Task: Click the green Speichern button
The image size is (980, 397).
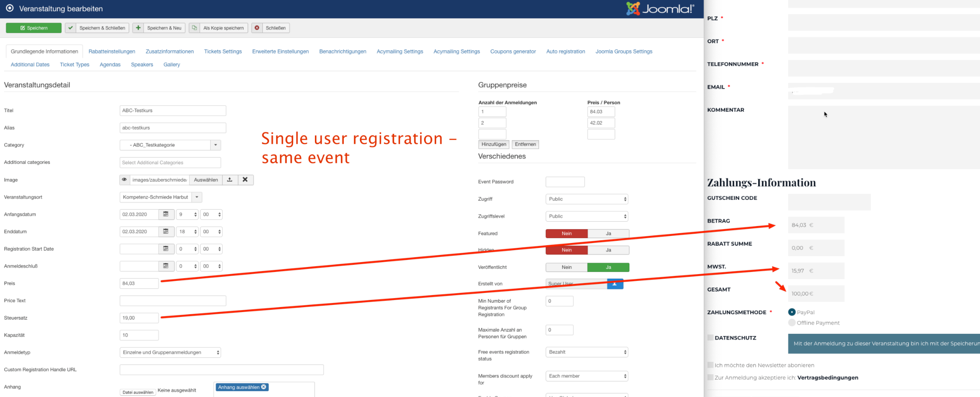Action: pos(34,28)
